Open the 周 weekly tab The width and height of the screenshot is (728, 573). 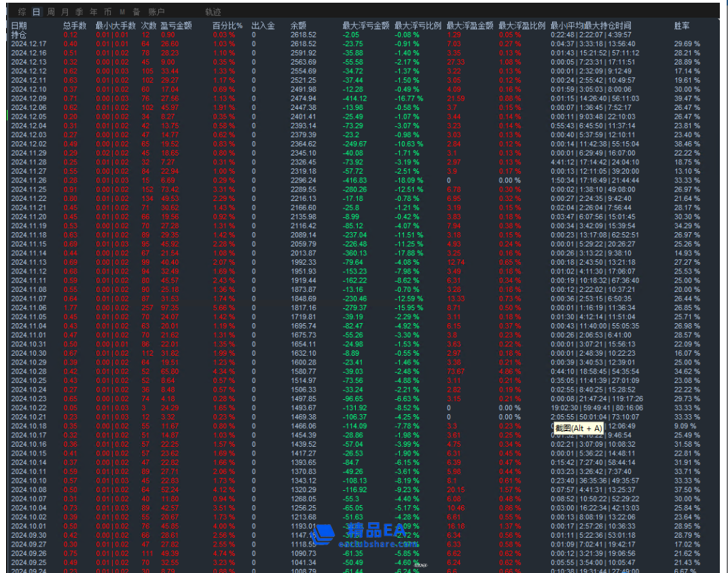[x=50, y=12]
